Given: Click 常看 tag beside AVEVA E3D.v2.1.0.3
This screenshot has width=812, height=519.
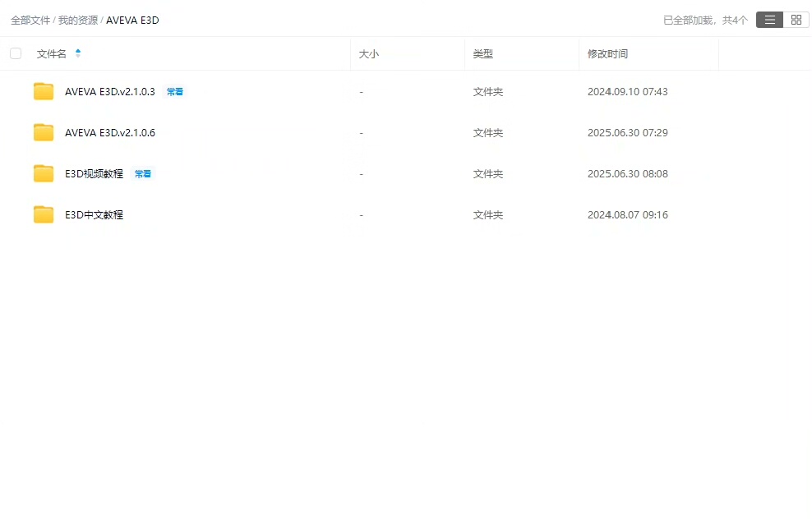Looking at the screenshot, I should point(174,92).
